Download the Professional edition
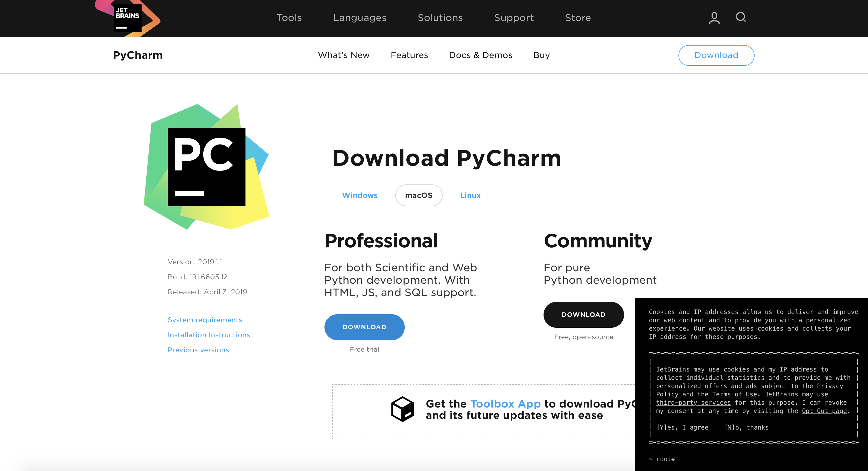Image resolution: width=868 pixels, height=471 pixels. pos(364,327)
